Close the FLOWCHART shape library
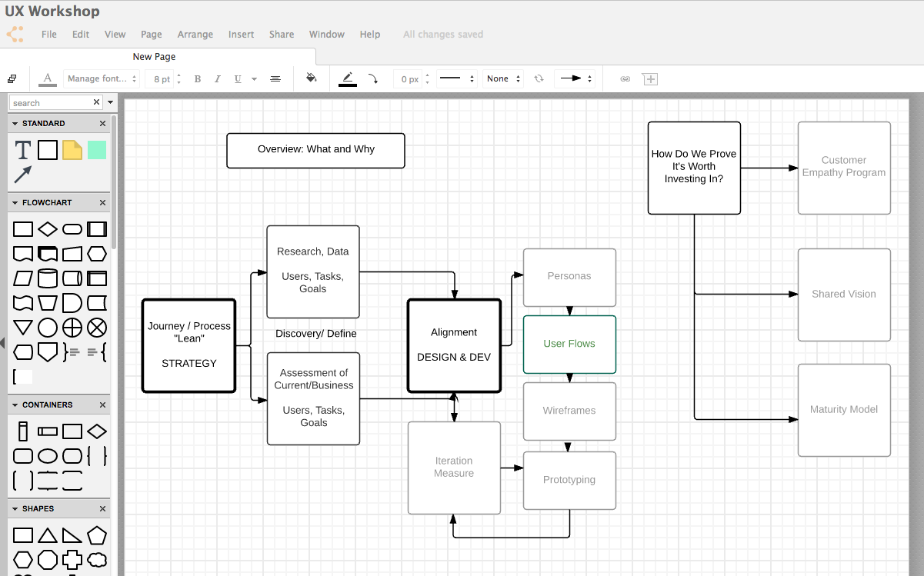This screenshot has height=576, width=924. 102,202
